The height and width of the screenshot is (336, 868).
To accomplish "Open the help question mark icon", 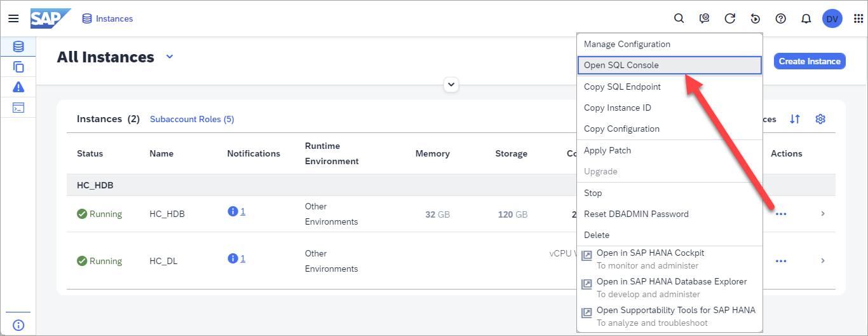I will (781, 18).
